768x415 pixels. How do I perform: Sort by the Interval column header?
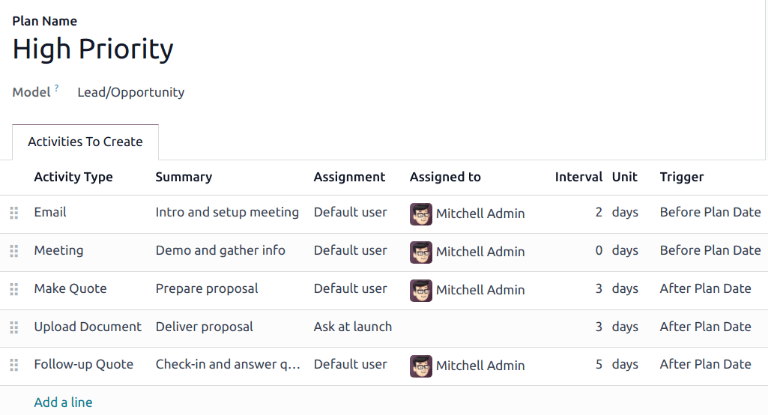pos(579,177)
